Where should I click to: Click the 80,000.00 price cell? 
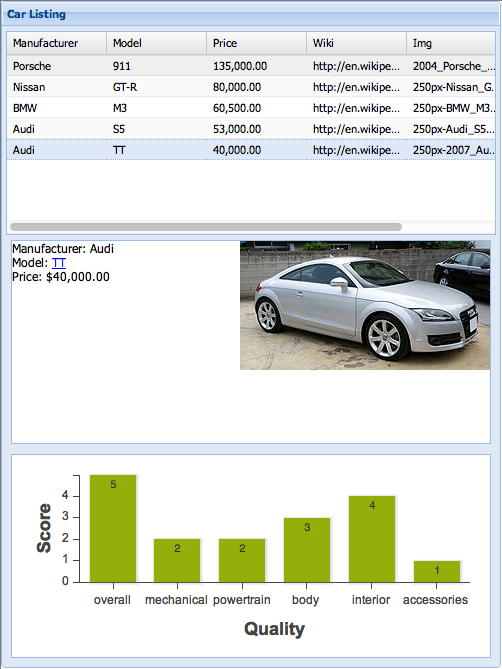click(256, 87)
